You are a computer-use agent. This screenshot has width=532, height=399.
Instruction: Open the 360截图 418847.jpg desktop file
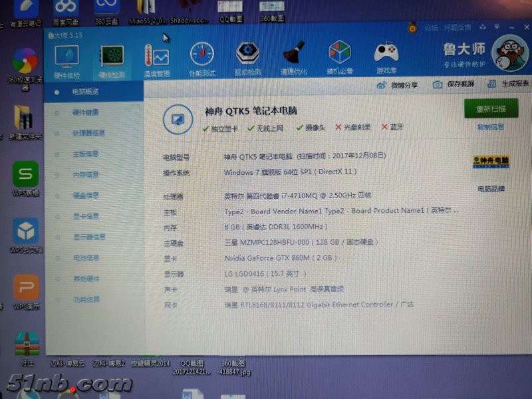[x=234, y=368]
